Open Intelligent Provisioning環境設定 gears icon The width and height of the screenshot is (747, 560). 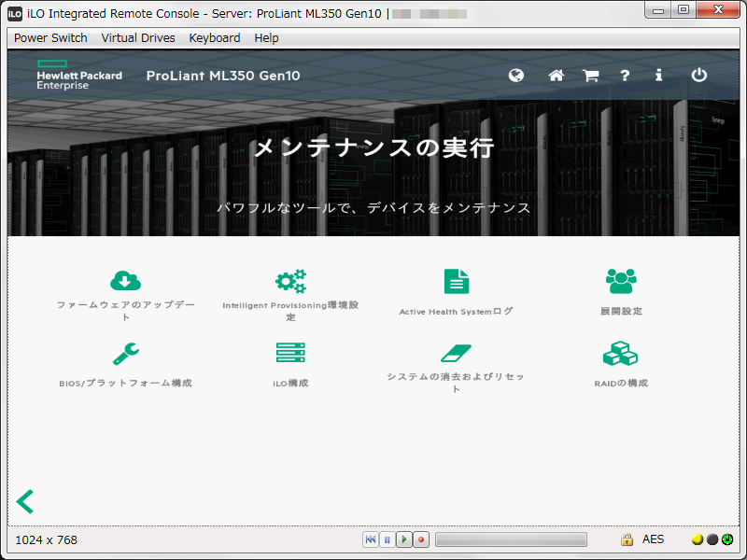point(290,281)
